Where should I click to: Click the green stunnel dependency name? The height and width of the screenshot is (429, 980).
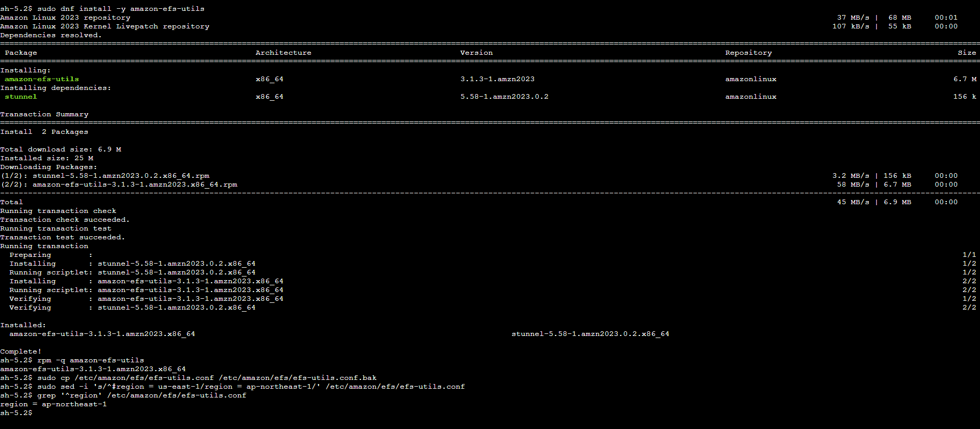coord(21,97)
